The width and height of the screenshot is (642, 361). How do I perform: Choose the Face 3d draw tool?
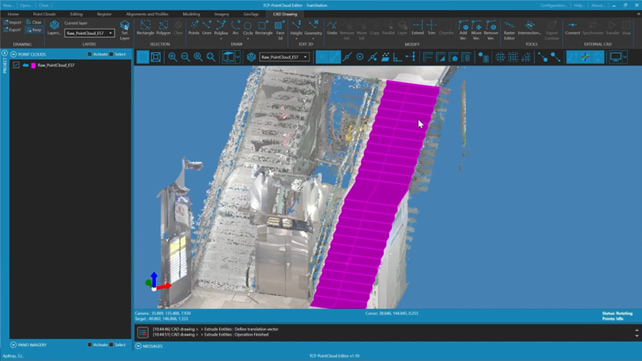pyautogui.click(x=280, y=29)
